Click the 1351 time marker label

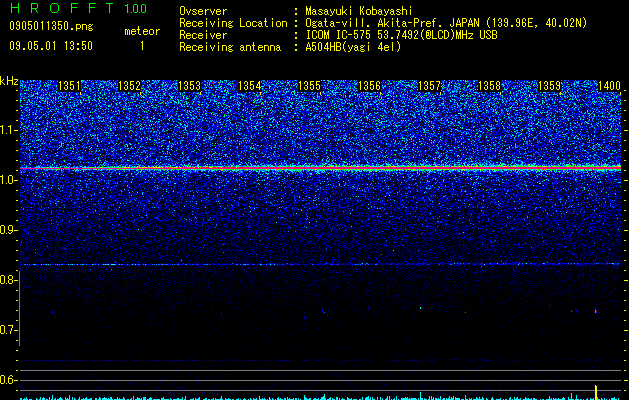[x=69, y=86]
